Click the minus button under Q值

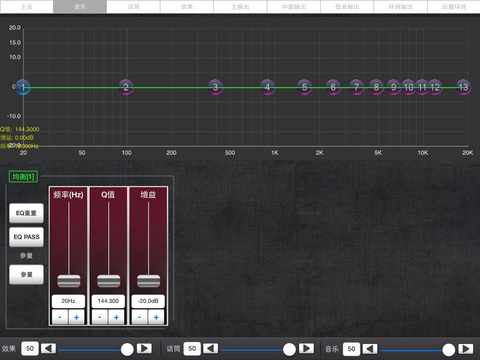(x=100, y=317)
